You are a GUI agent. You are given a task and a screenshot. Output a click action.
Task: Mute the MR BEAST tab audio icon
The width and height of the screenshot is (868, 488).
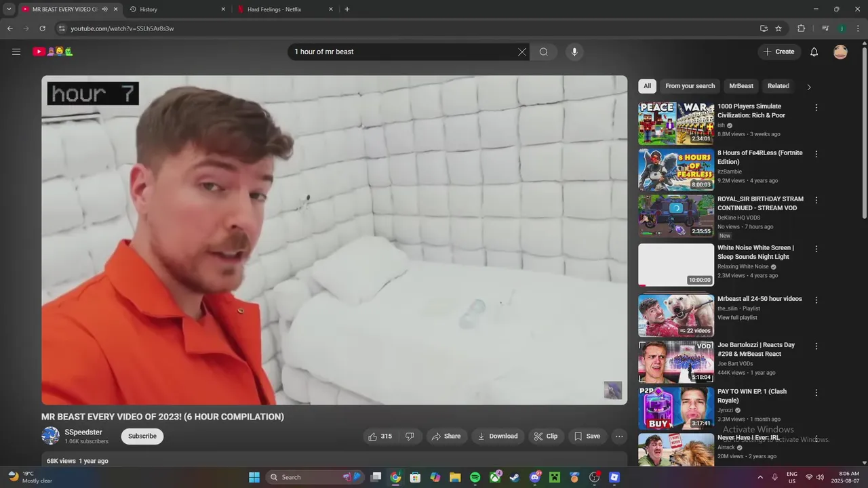[104, 9]
